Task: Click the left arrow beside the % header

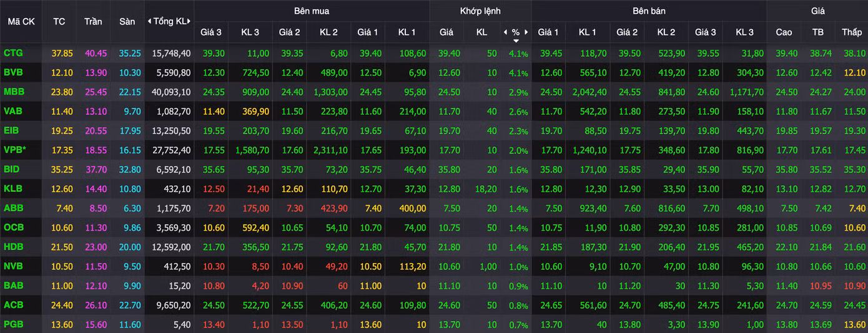Action: [505, 32]
